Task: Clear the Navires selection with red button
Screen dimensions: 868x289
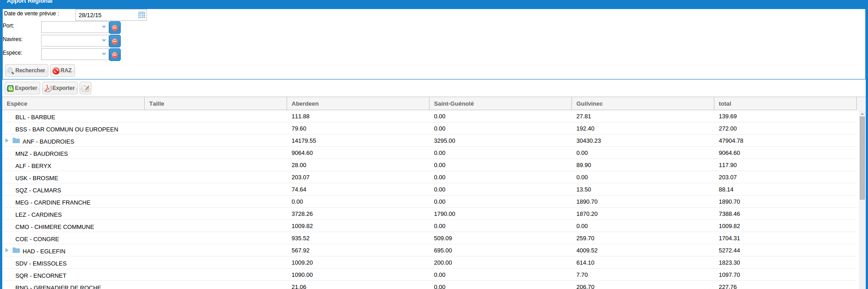Action: (x=115, y=41)
